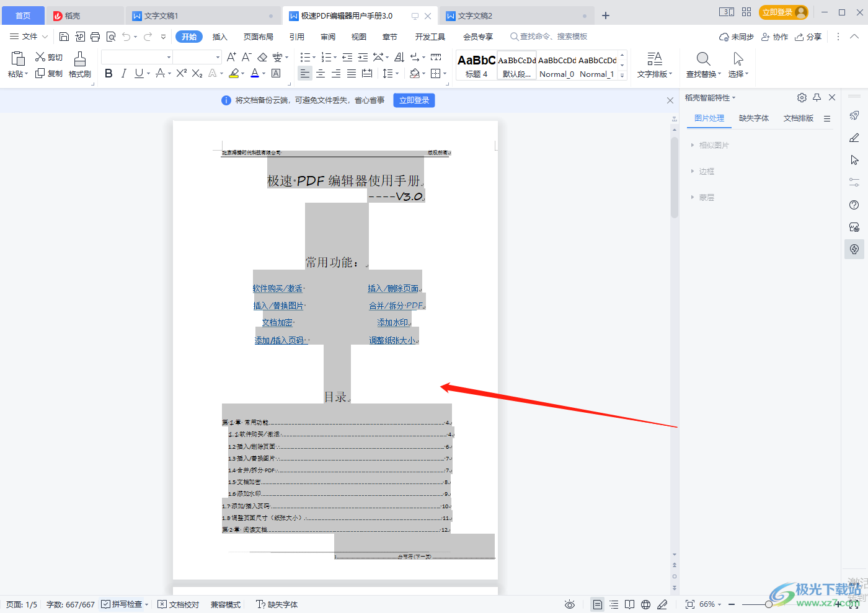
Task: Open the zoom percentage dropdown
Action: pos(711,604)
